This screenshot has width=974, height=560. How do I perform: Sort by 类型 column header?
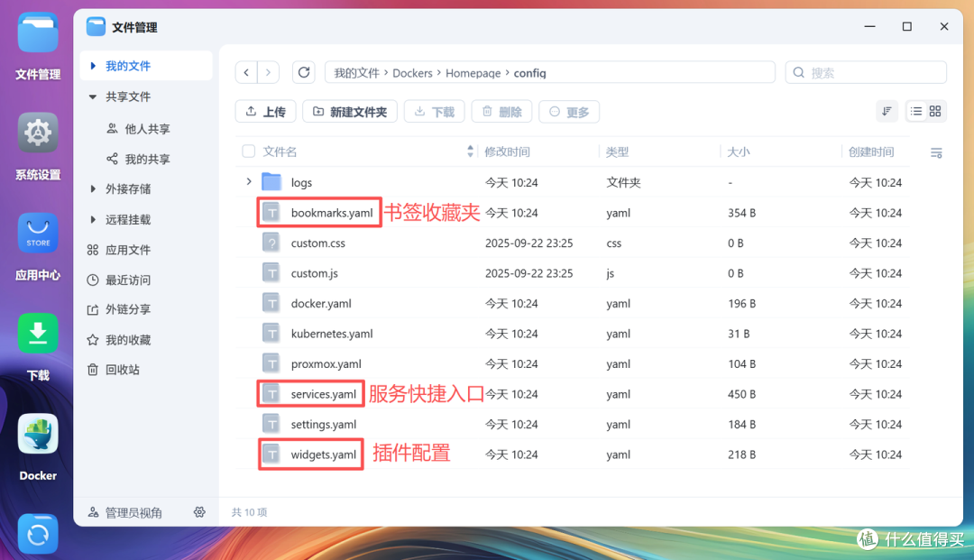tap(618, 151)
